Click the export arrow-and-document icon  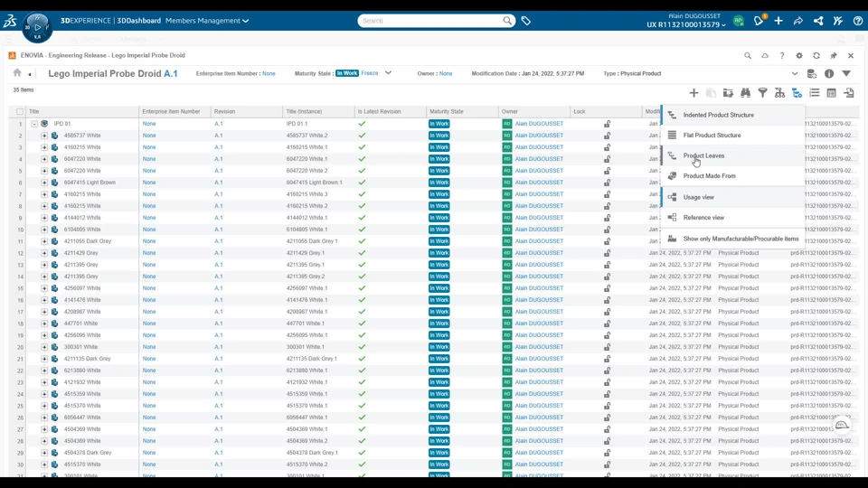(849, 93)
